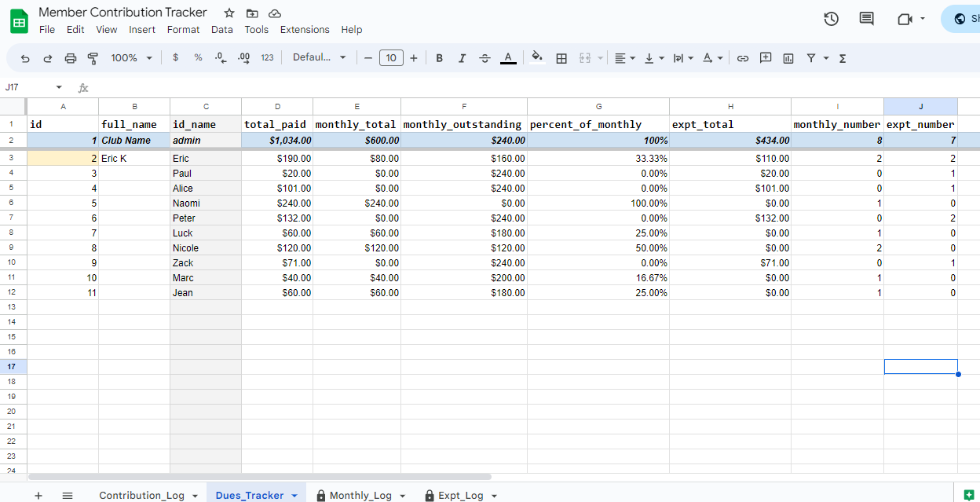980x502 pixels.
Task: Click the Insert link icon
Action: 742,58
